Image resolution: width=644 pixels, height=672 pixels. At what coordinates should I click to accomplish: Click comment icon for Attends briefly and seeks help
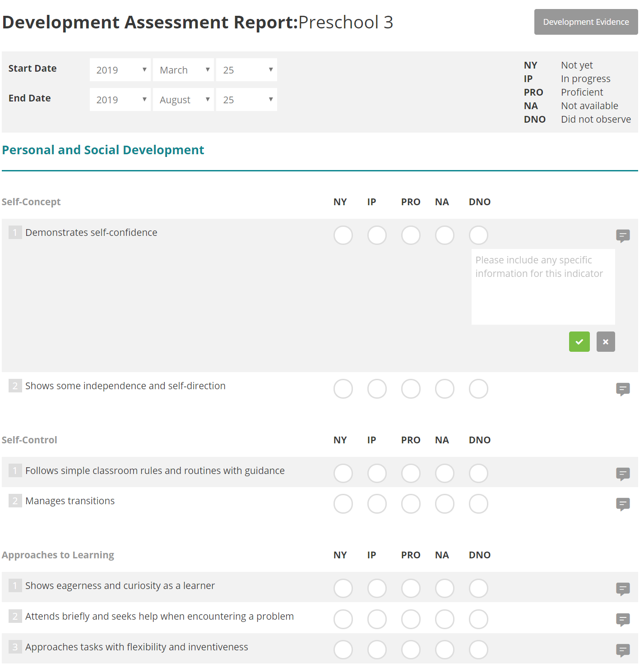[x=623, y=620]
